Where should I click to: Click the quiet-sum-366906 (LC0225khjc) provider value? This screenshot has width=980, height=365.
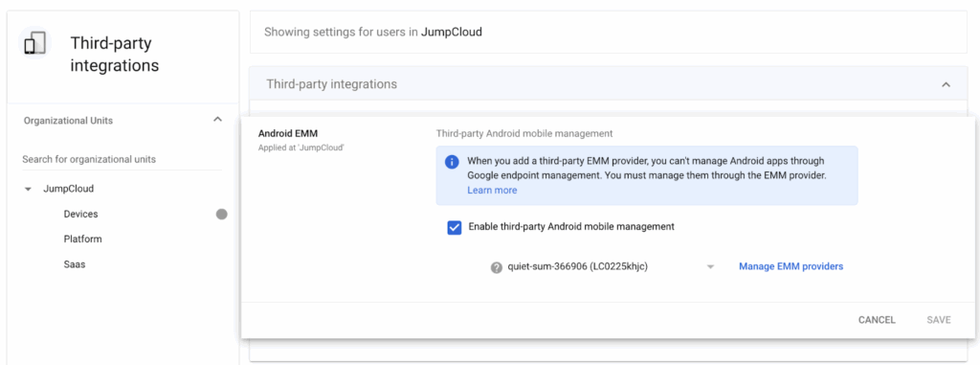click(x=577, y=266)
